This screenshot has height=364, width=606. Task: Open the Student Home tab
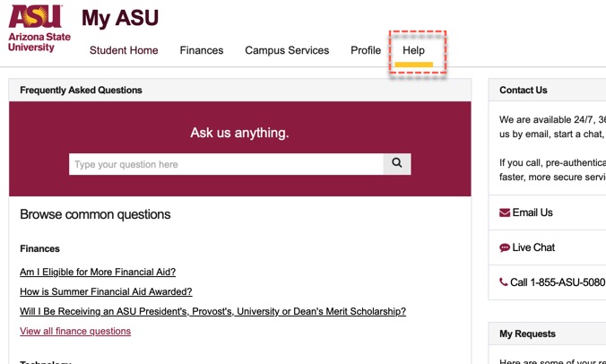tap(124, 50)
